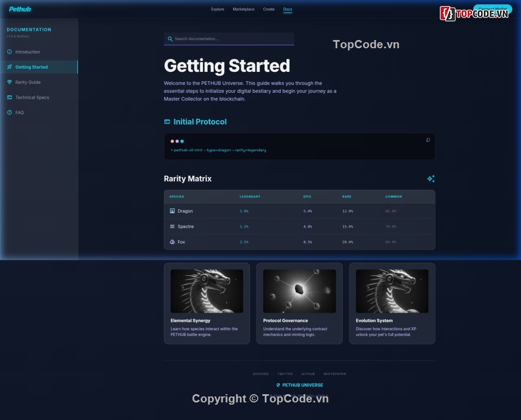Open the Protocol Governance card image

pyautogui.click(x=299, y=291)
